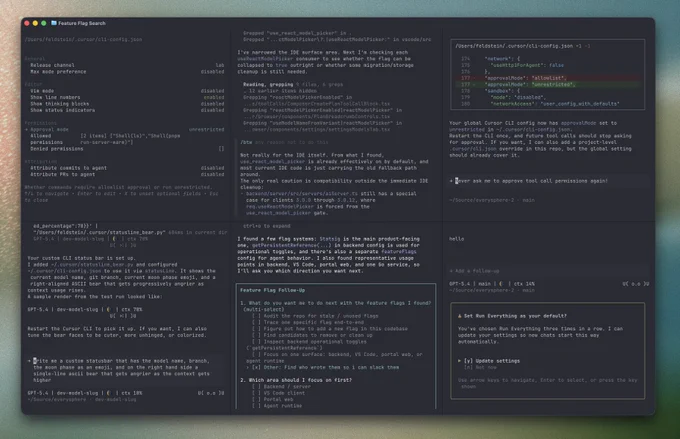This screenshot has width=680, height=439.
Task: Click the Add a follow-up input
Action: click(548, 271)
